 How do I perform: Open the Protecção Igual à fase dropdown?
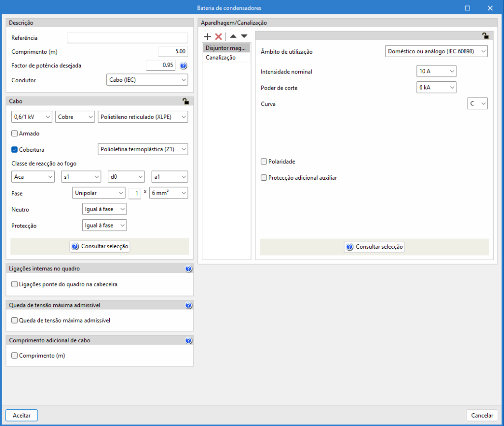click(x=104, y=225)
